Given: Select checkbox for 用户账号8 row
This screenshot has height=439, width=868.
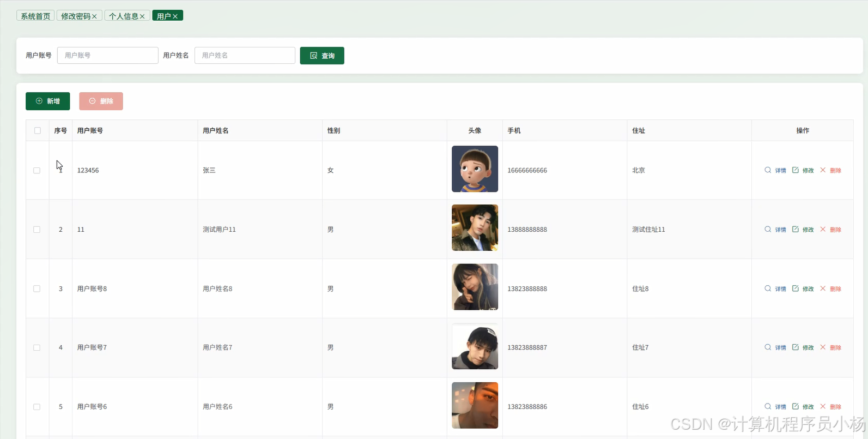Looking at the screenshot, I should 37,288.
